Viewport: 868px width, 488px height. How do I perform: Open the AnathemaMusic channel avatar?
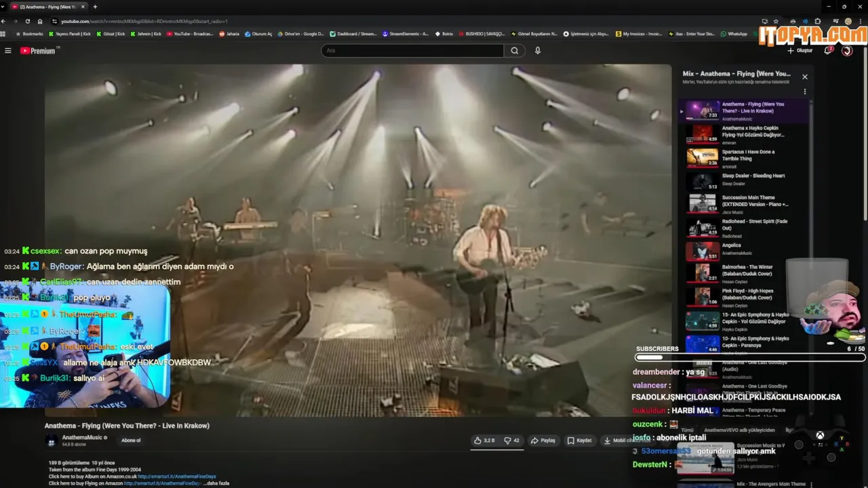[52, 441]
